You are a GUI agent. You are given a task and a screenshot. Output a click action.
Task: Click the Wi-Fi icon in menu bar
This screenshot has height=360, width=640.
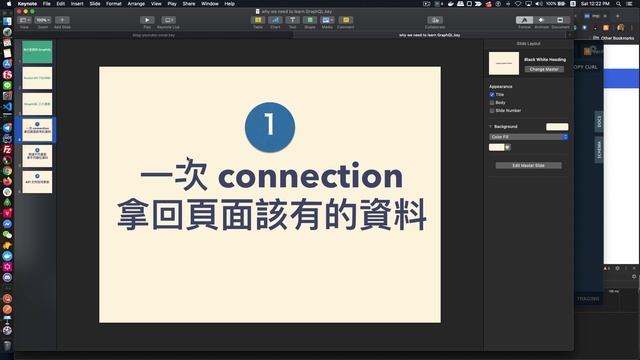point(518,4)
